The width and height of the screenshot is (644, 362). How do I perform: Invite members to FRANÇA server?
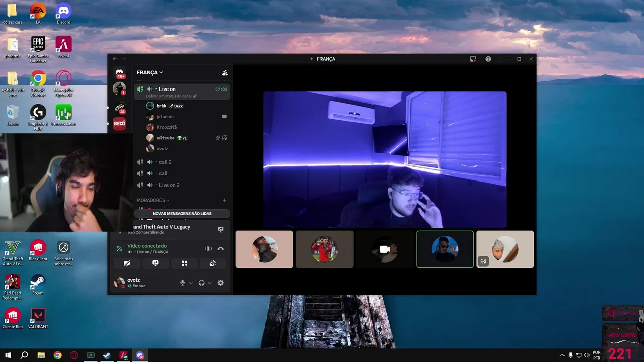coord(225,73)
